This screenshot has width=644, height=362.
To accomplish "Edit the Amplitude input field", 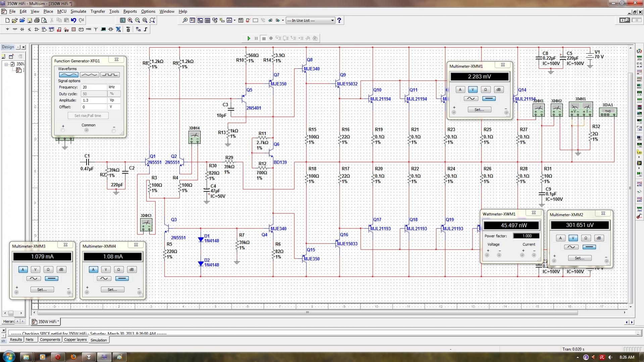I will pyautogui.click(x=94, y=100).
